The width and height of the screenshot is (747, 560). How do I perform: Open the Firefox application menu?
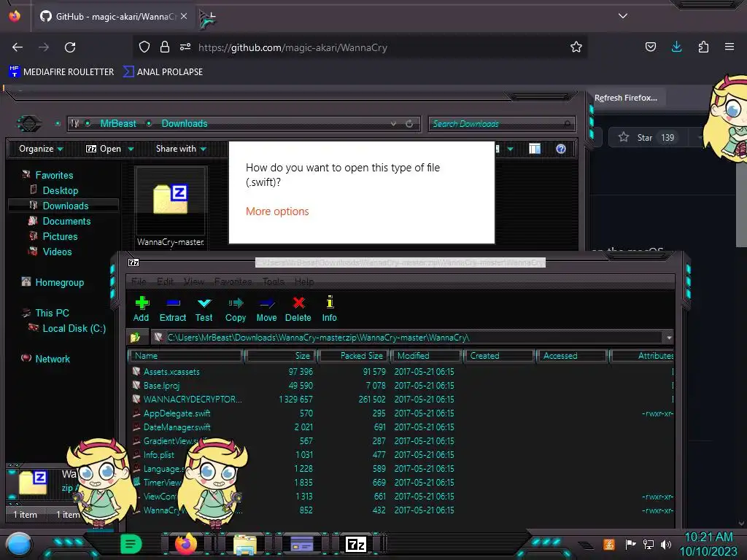[729, 47]
